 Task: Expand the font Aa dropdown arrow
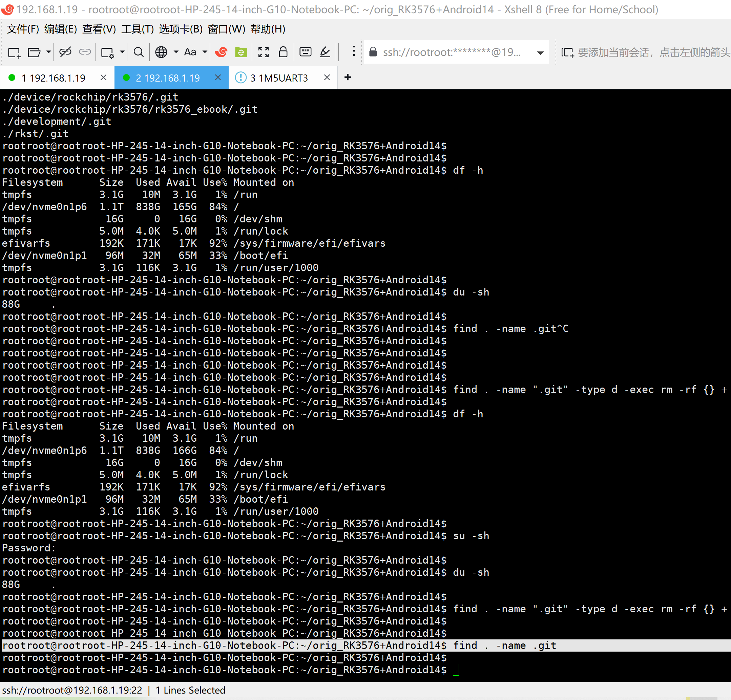205,52
